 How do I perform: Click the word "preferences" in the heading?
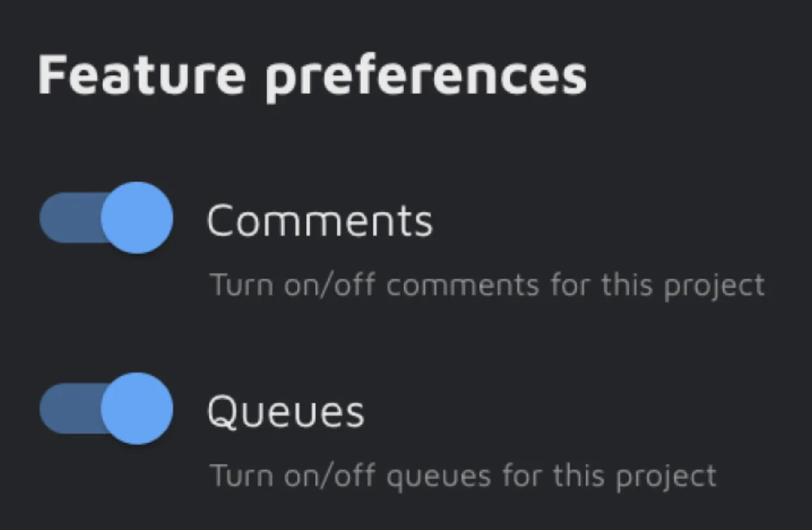[x=426, y=77]
